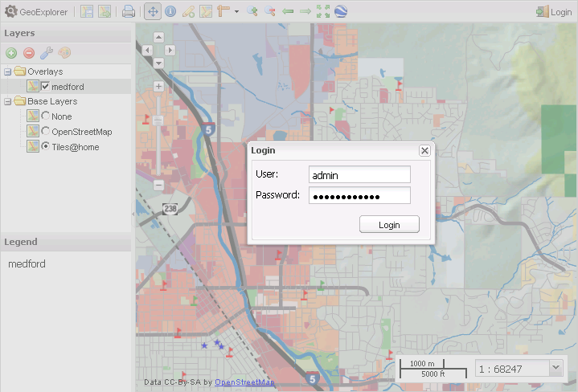The image size is (578, 392).
Task: Click the Zoom in magnifier icon
Action: point(252,11)
